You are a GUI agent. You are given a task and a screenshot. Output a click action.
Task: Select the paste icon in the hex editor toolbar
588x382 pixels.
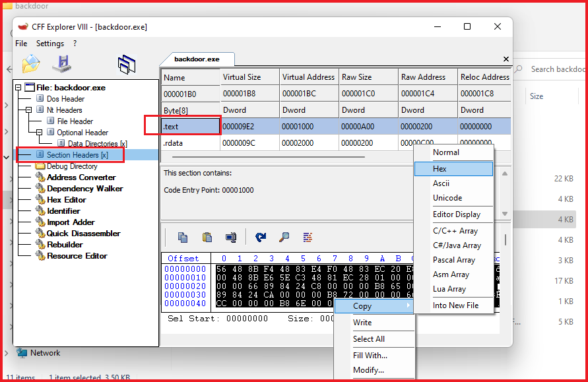coord(207,236)
